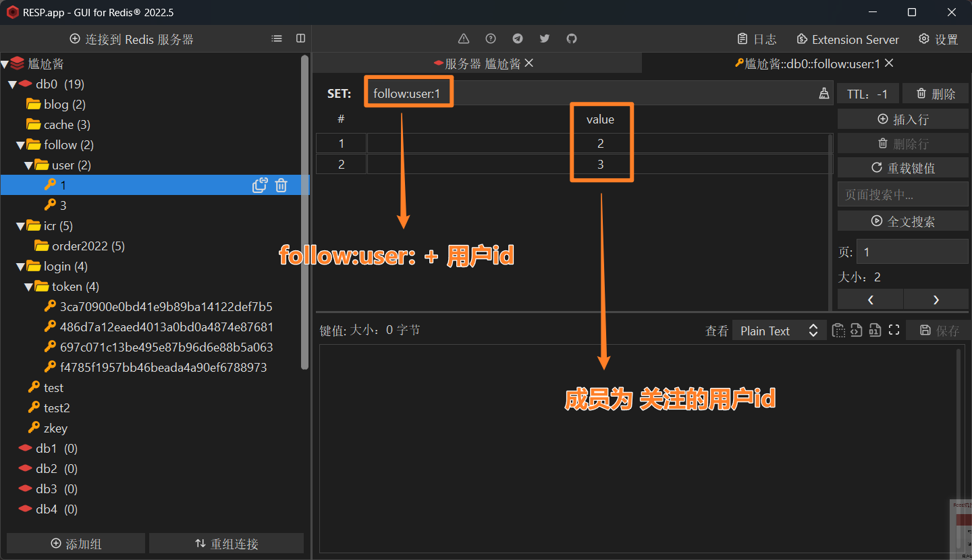Toggle the sidebar panel layout icon

(301, 38)
